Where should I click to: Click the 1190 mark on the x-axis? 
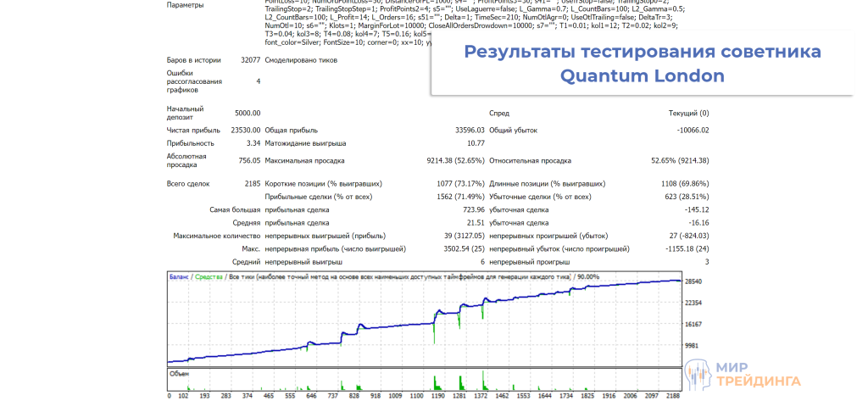coord(437,395)
